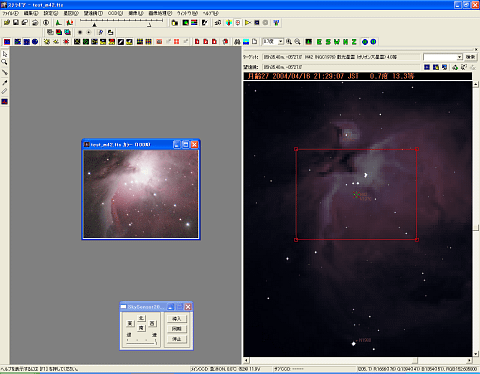Click the 南 south button in SkySensor window
This screenshot has width=480, height=374.
141,328
